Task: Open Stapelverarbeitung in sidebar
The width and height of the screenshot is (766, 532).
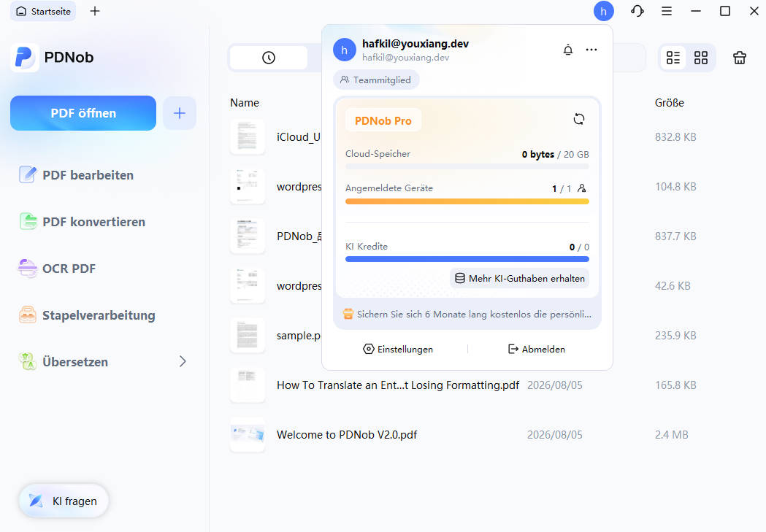Action: tap(86, 315)
